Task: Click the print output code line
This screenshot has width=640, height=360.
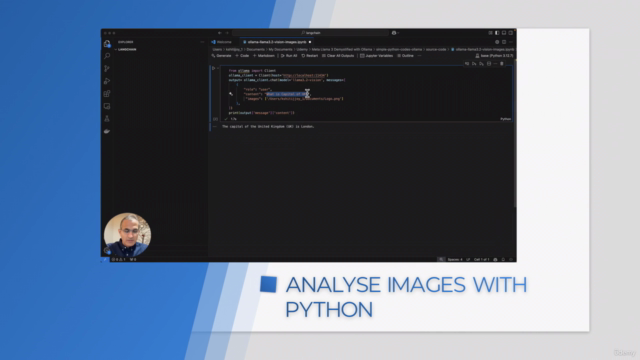Action: (x=261, y=113)
